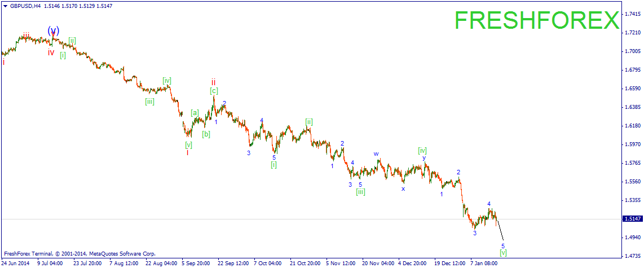Click the green [c] wave label
This screenshot has width=644, height=268.
tap(214, 90)
